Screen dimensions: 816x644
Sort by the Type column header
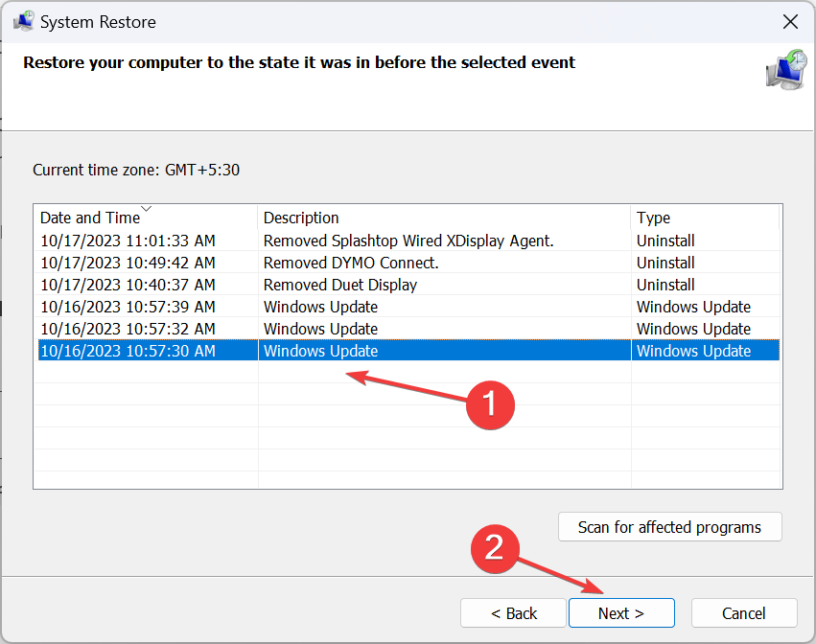[705, 218]
